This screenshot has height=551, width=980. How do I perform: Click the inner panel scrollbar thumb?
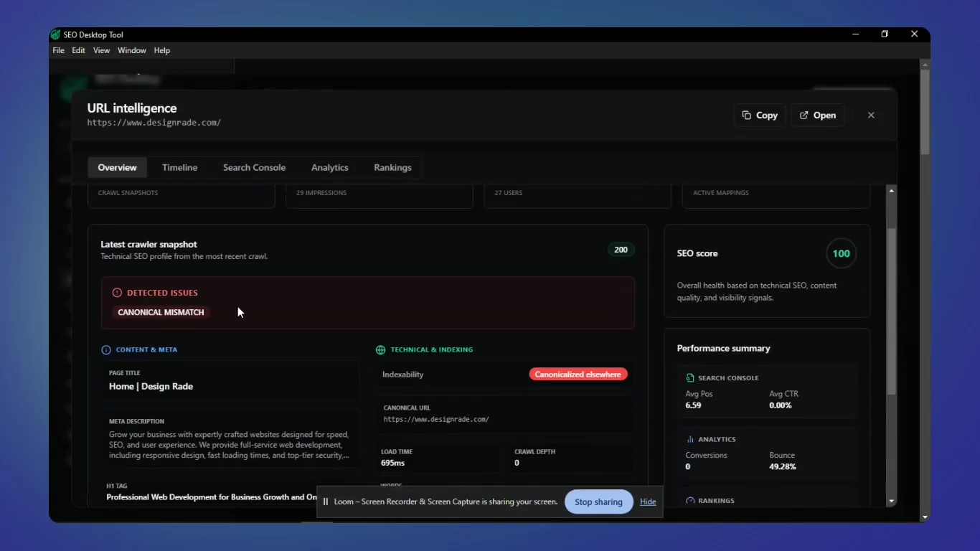click(x=892, y=312)
